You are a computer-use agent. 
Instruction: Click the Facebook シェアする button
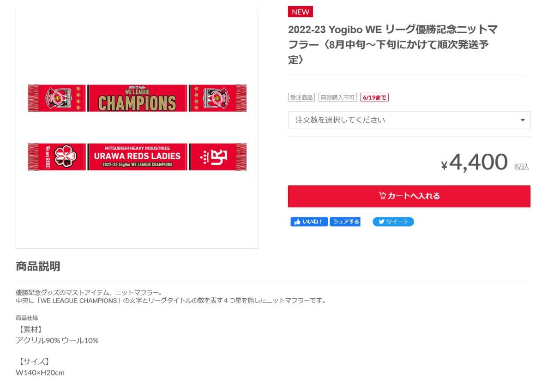[x=345, y=222]
